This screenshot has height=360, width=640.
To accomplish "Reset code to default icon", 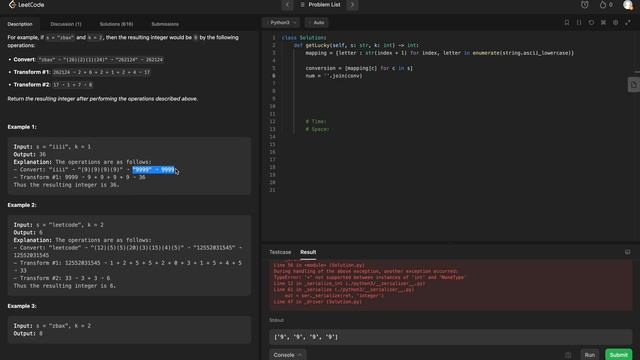I will (x=591, y=22).
